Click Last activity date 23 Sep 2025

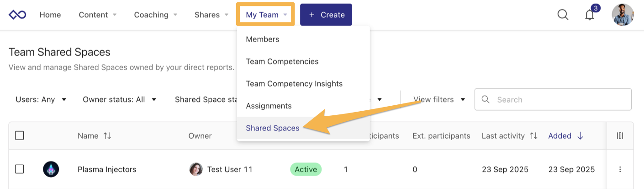click(x=505, y=169)
